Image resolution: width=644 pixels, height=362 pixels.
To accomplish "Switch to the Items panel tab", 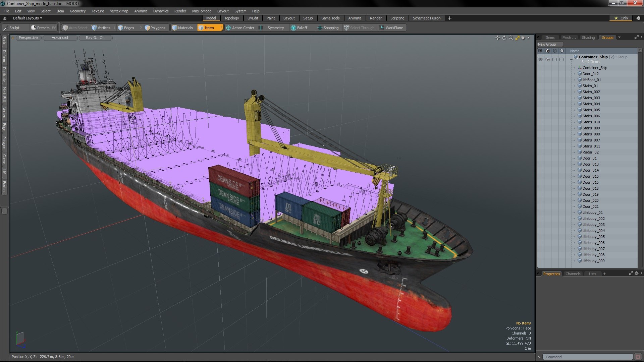I will (550, 38).
